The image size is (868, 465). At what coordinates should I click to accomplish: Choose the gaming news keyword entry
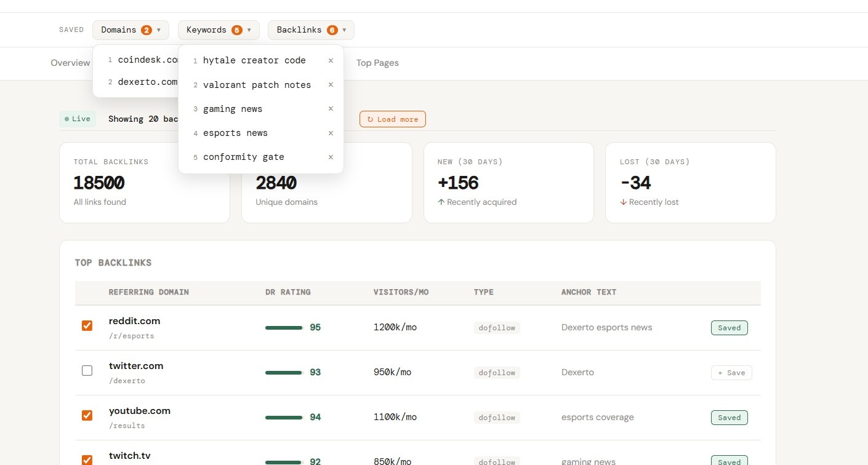[233, 109]
